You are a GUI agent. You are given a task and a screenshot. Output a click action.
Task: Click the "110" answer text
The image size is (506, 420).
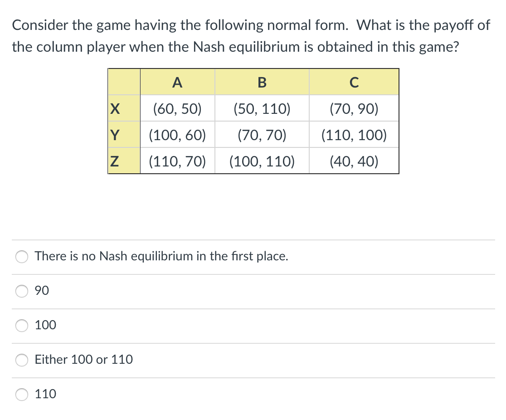click(45, 394)
